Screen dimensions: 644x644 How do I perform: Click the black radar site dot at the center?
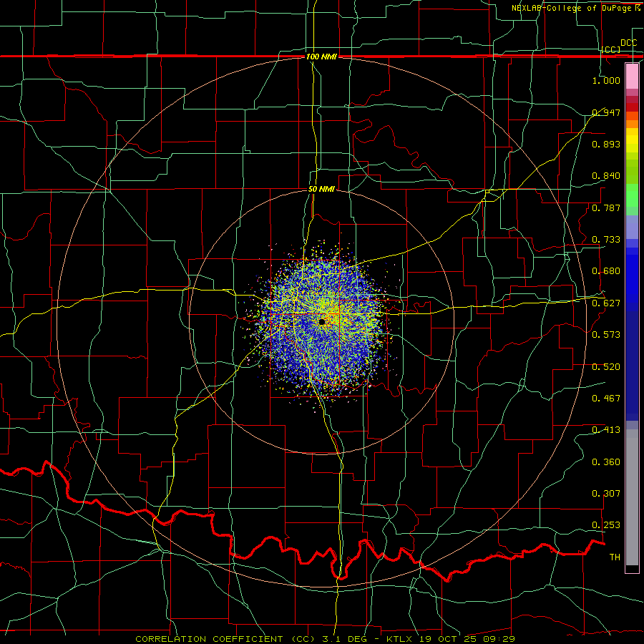pos(322,322)
